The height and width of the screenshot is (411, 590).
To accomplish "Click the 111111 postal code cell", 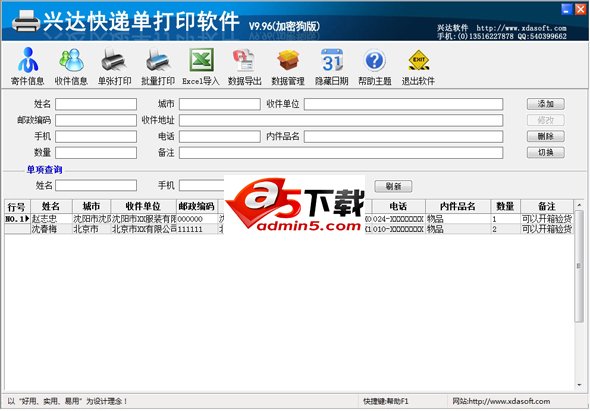I will click(197, 229).
